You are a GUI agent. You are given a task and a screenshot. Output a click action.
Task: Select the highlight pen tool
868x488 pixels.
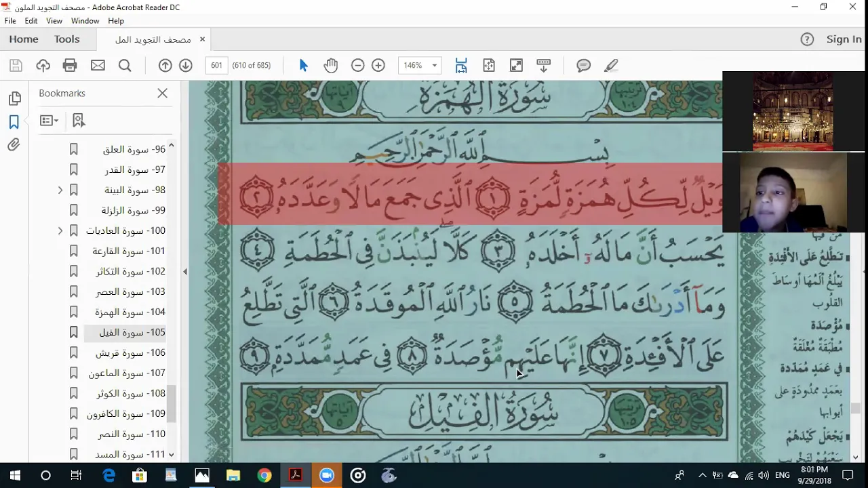(x=611, y=65)
